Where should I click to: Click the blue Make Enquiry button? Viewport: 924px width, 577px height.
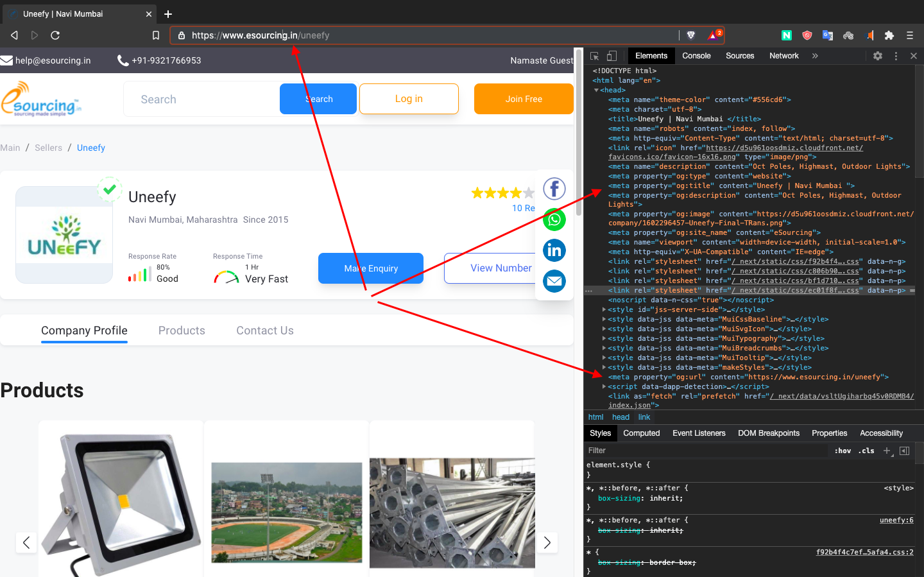point(371,268)
